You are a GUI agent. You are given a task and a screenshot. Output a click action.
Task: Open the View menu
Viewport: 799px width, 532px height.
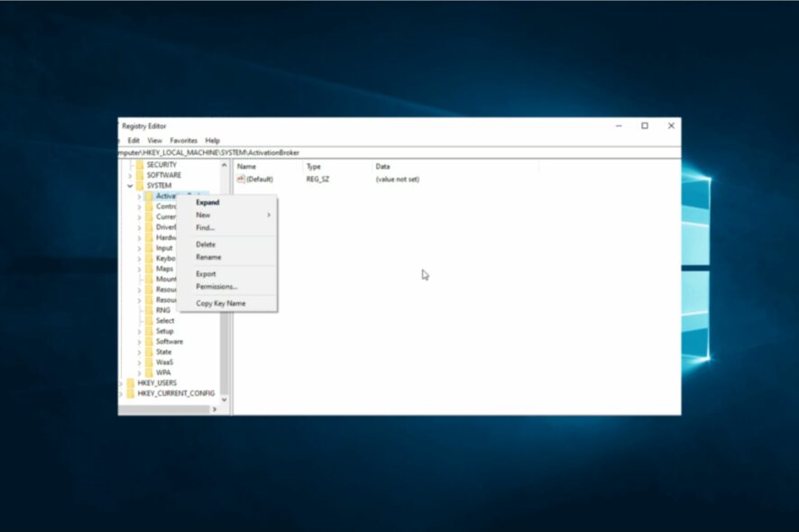154,141
